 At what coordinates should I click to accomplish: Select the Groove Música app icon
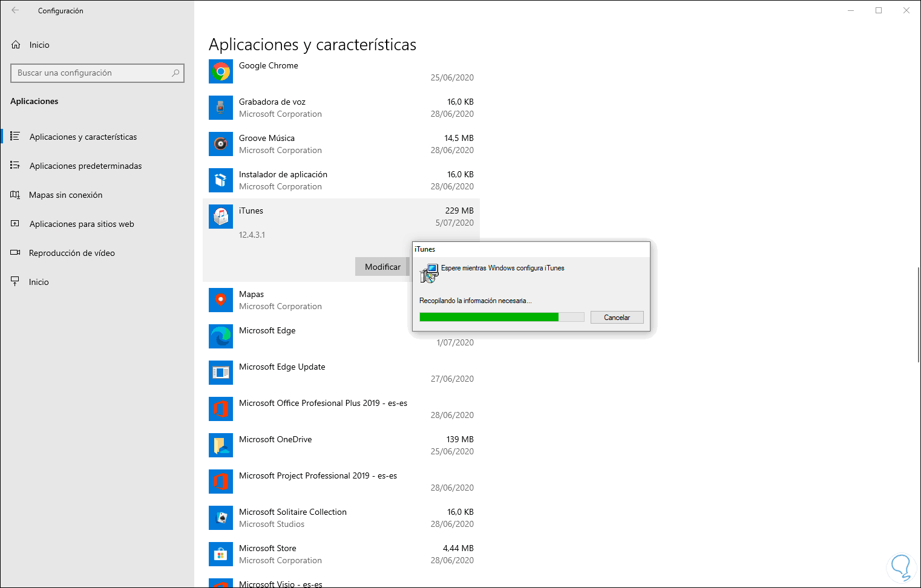click(221, 144)
